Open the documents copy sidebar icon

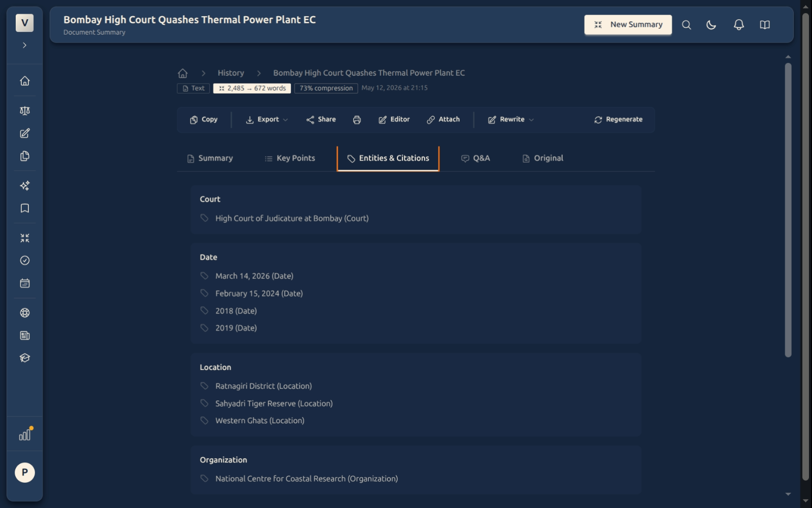click(x=24, y=156)
